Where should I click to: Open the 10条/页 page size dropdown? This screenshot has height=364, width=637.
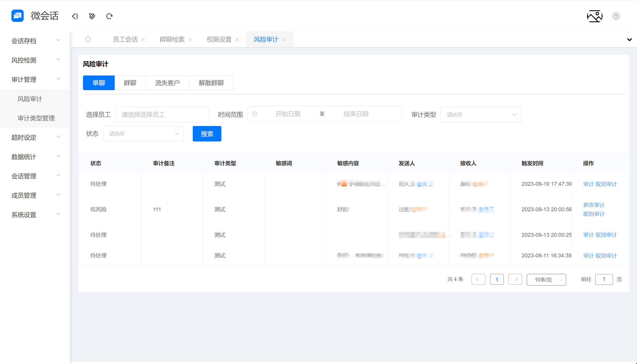pyautogui.click(x=546, y=280)
